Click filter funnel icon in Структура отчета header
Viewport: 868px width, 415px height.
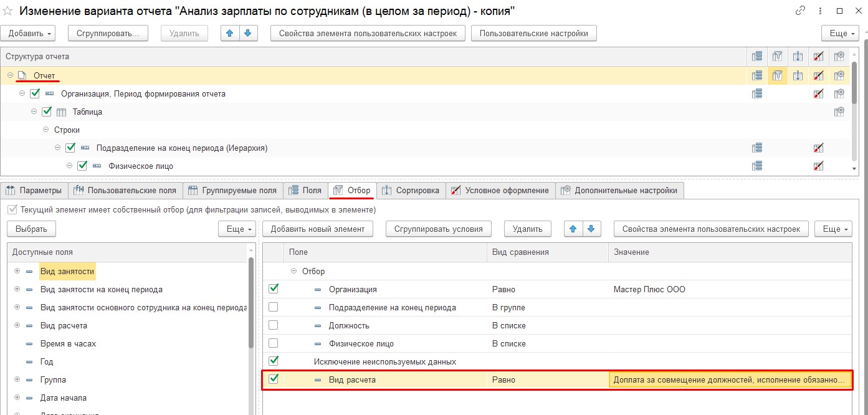(x=777, y=57)
